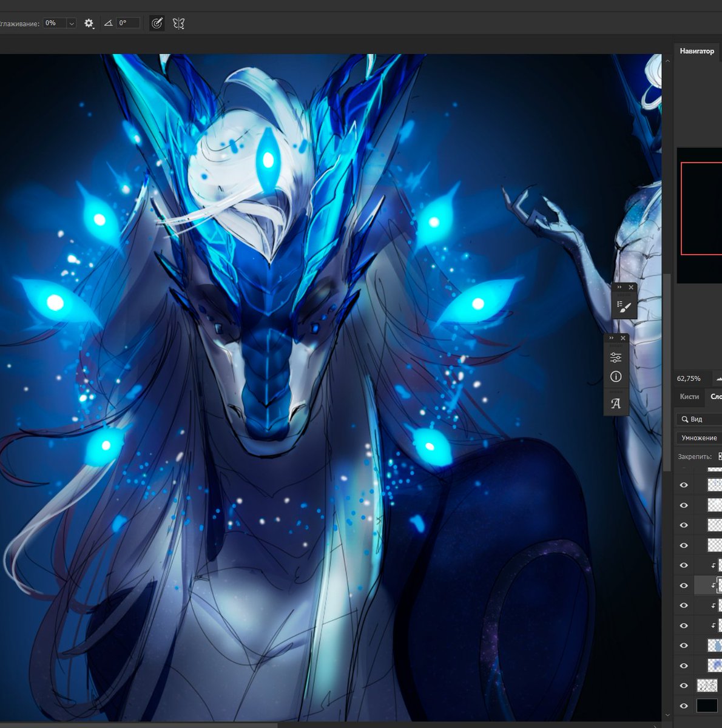Open the Умножение blend mode dropdown
The height and width of the screenshot is (728, 722).
click(699, 437)
